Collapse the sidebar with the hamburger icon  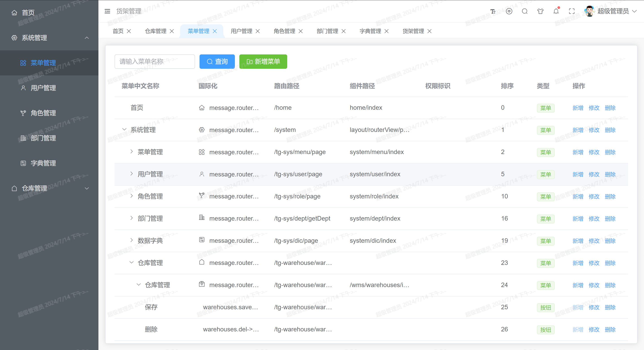pyautogui.click(x=107, y=11)
